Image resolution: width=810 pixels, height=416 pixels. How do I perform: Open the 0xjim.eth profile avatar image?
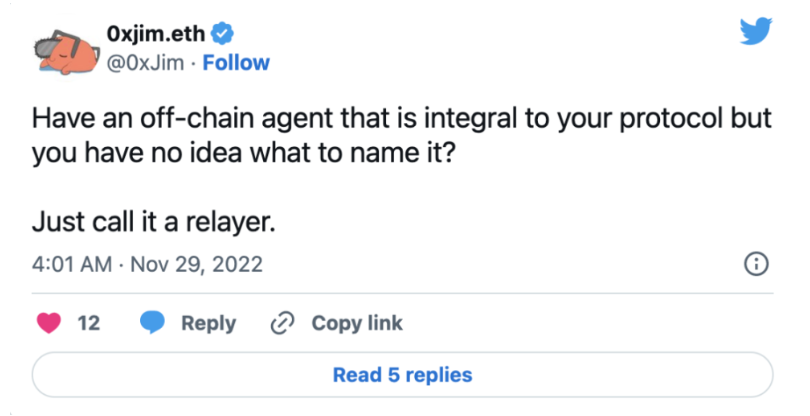66,51
